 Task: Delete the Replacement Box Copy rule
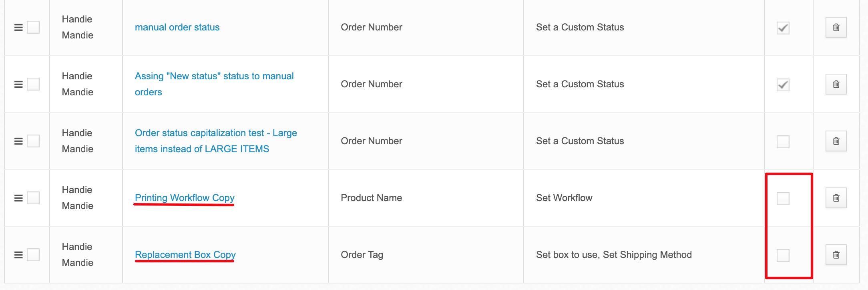tap(836, 255)
